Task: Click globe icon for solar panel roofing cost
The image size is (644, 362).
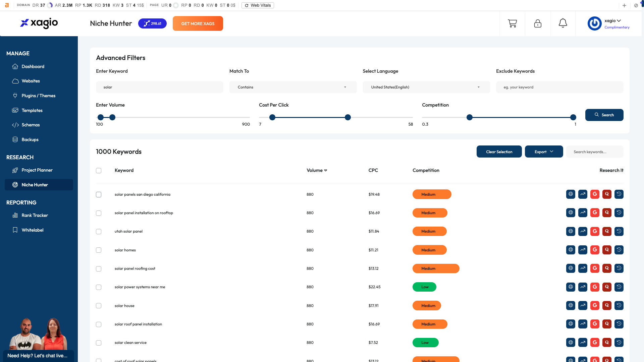Action: (x=571, y=268)
